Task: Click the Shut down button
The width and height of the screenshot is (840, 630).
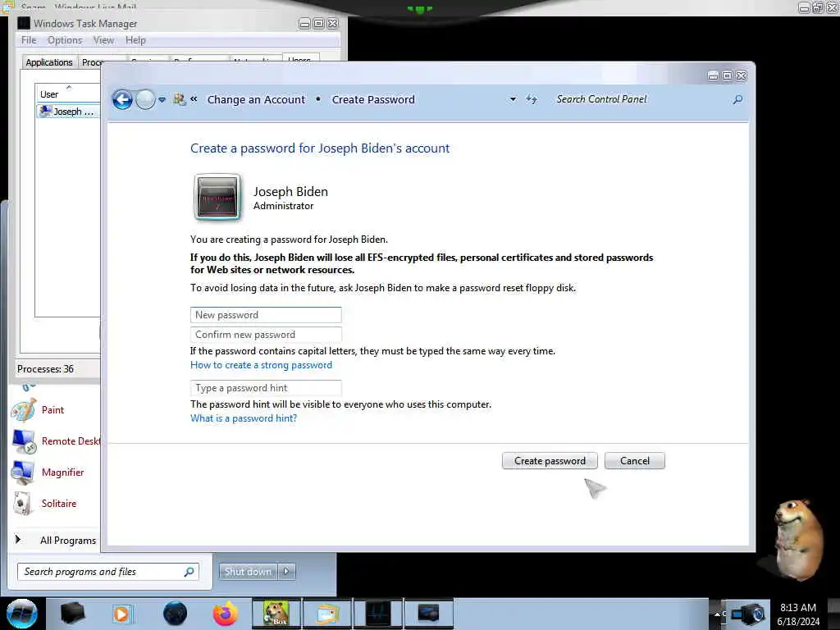Action: [248, 572]
